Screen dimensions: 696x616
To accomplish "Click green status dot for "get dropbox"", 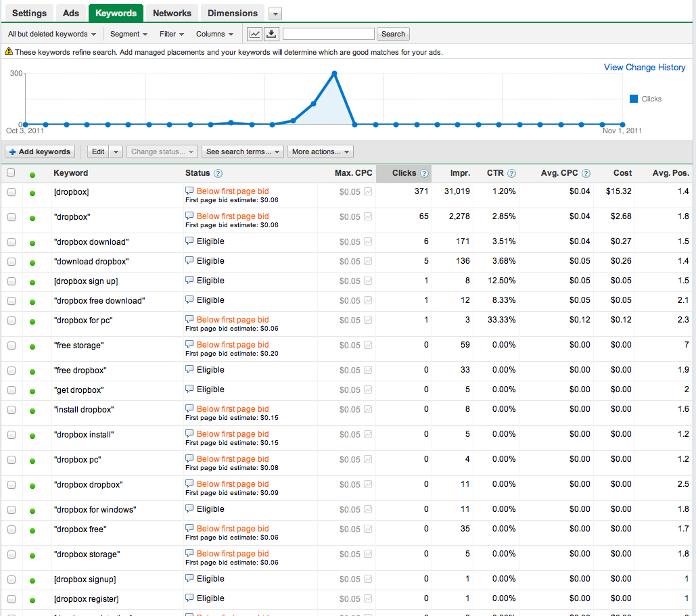I will tap(32, 391).
